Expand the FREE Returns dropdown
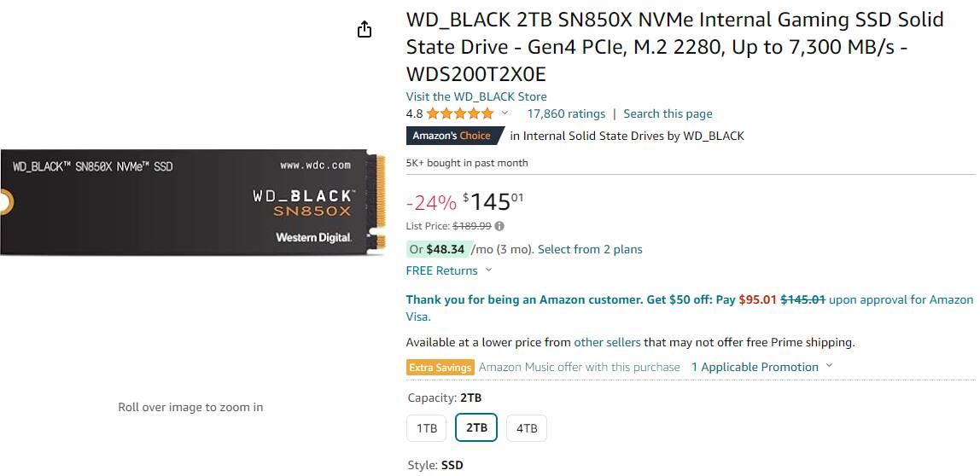Image resolution: width=980 pixels, height=476 pixels. [x=449, y=270]
